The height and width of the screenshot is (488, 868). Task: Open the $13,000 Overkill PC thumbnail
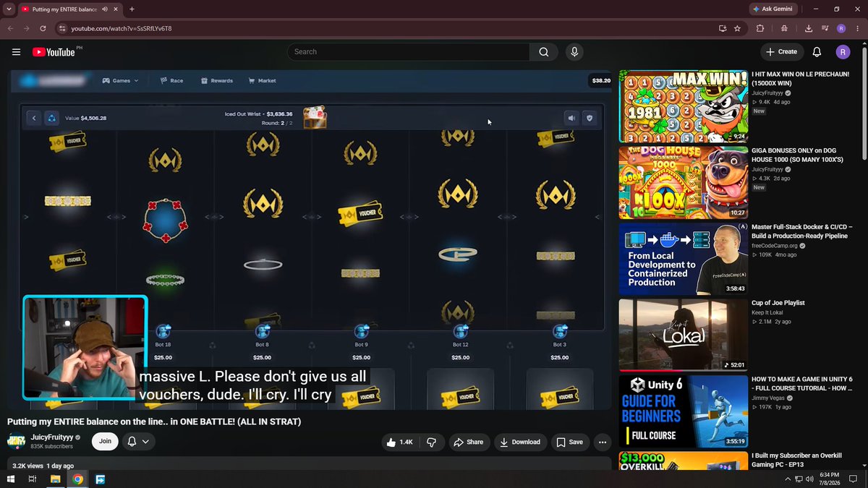coord(684,461)
